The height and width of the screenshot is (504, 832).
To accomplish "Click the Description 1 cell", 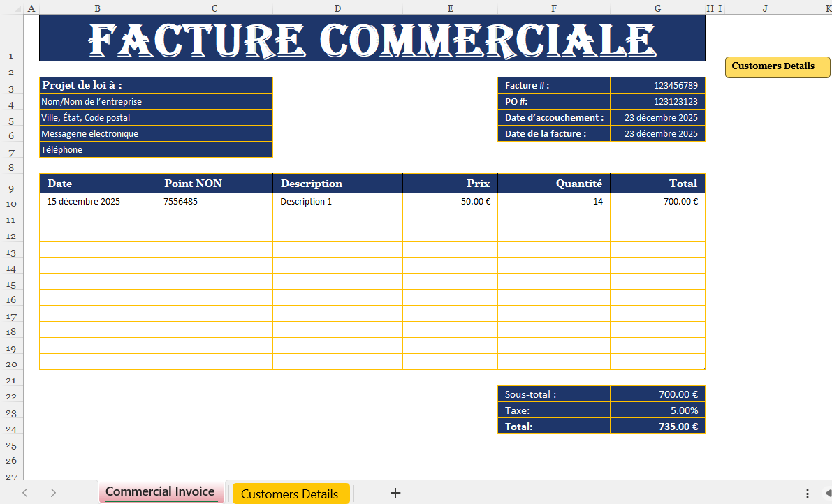I will pyautogui.click(x=337, y=200).
